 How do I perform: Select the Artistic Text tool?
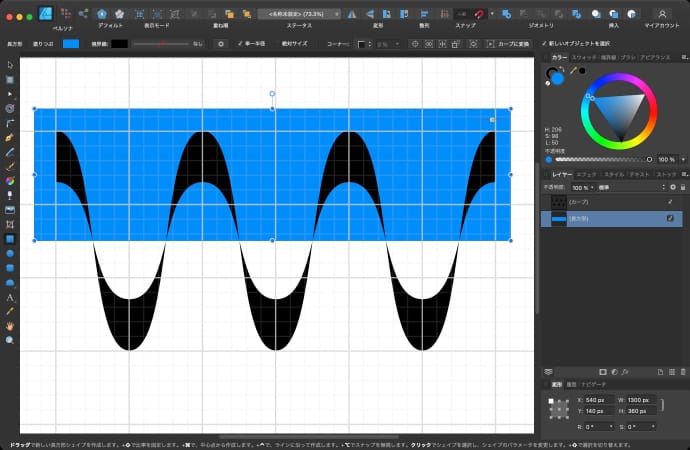click(x=10, y=297)
